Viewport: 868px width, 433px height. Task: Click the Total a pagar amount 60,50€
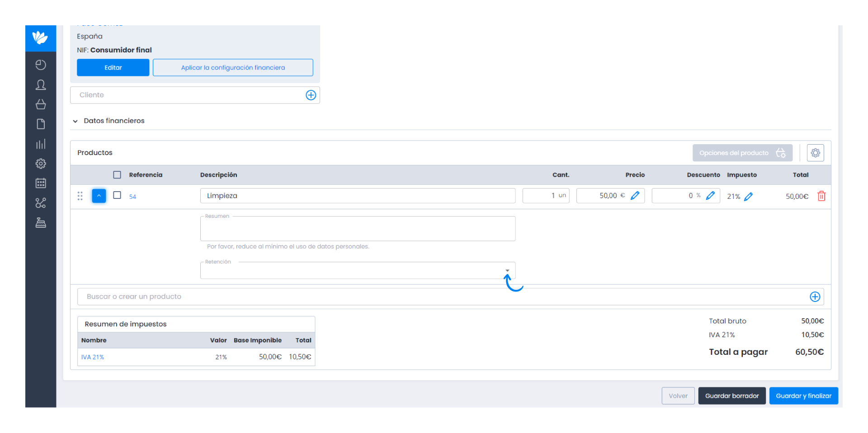click(x=809, y=352)
